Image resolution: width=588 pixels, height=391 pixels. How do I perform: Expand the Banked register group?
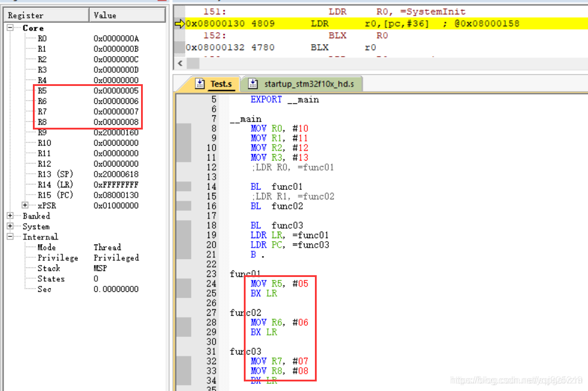[10, 215]
